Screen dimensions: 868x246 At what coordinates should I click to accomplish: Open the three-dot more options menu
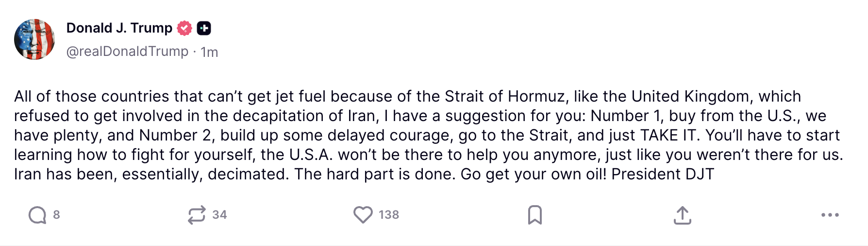(x=830, y=215)
